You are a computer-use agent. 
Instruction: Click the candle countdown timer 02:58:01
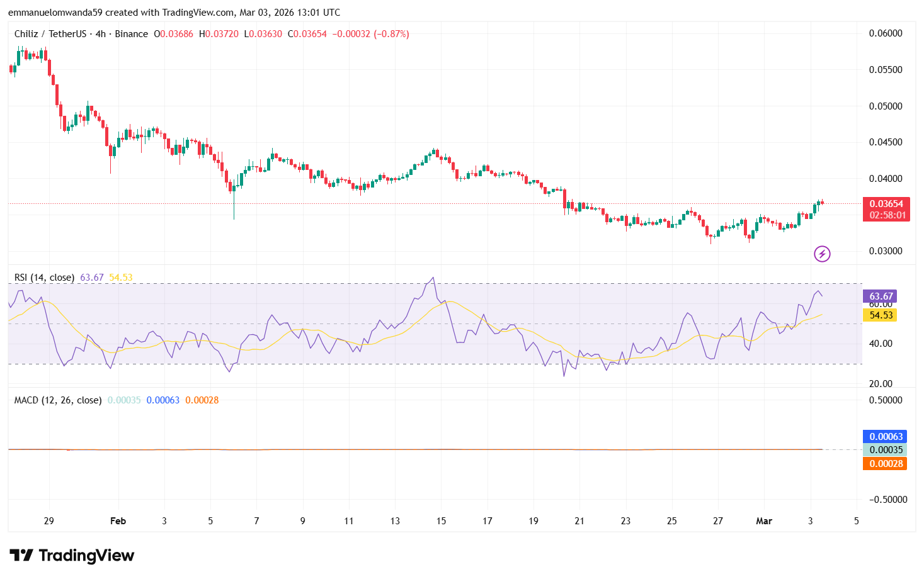click(887, 215)
